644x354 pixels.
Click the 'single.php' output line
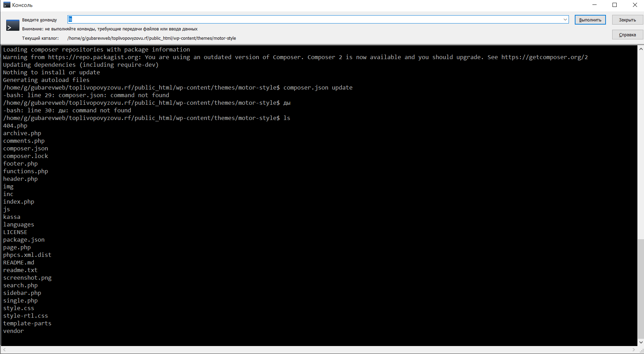tap(20, 301)
